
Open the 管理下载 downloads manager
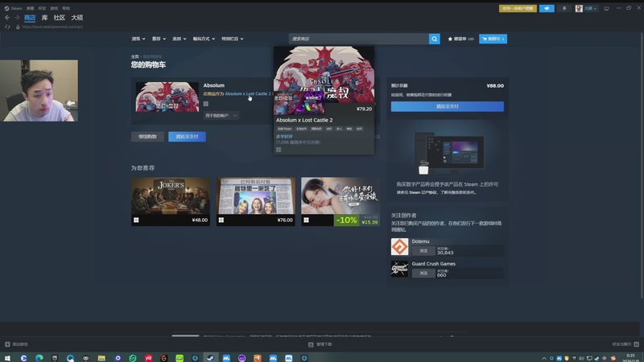click(320, 344)
